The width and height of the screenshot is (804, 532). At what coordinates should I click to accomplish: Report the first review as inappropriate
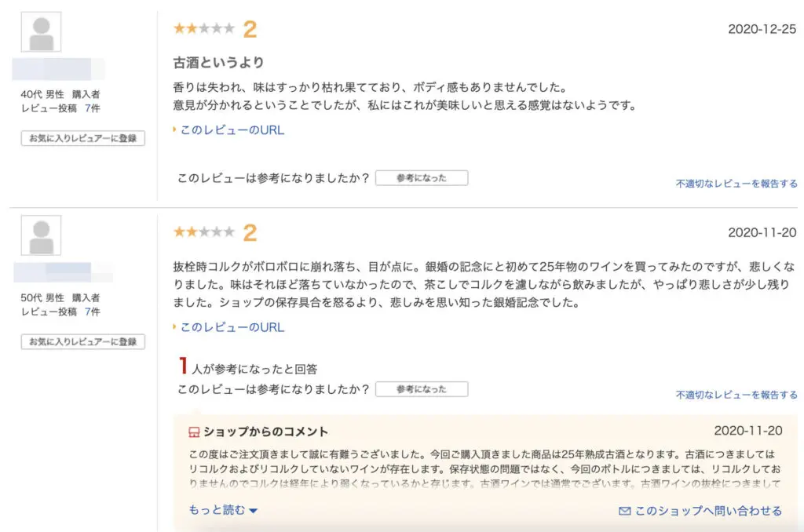point(736,184)
